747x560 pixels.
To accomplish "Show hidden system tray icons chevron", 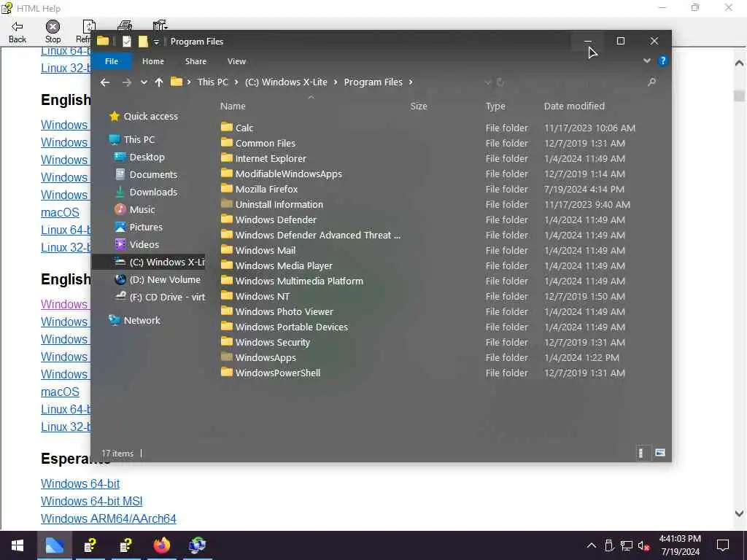I will (591, 545).
